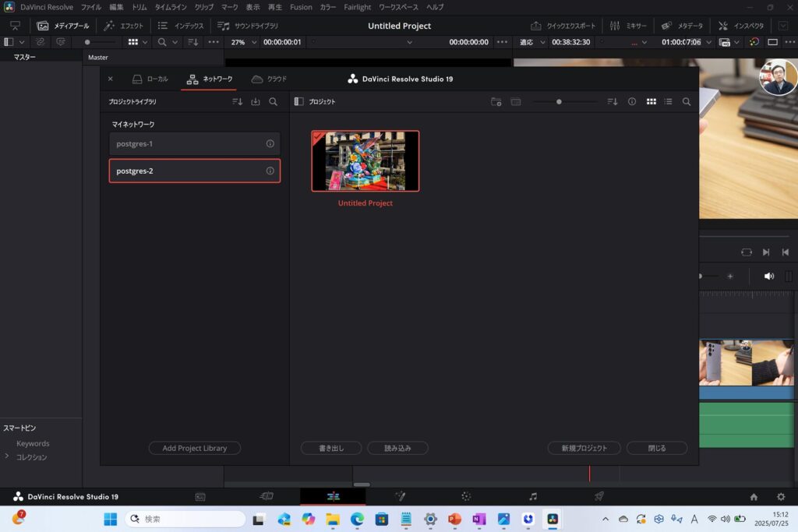798x532 pixels.
Task: Open project settings gear icon
Action: tap(781, 497)
